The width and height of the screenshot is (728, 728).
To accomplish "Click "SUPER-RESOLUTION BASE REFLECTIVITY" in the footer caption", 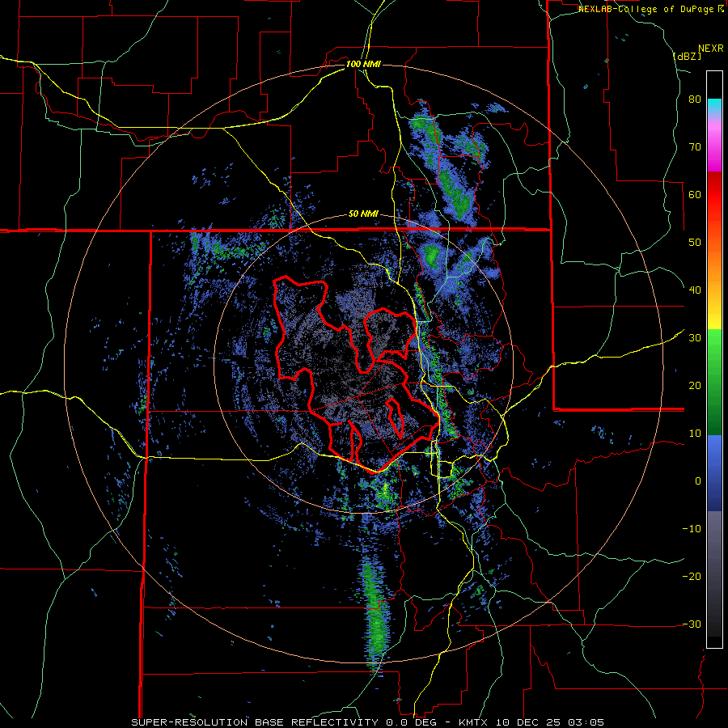I will point(255,722).
